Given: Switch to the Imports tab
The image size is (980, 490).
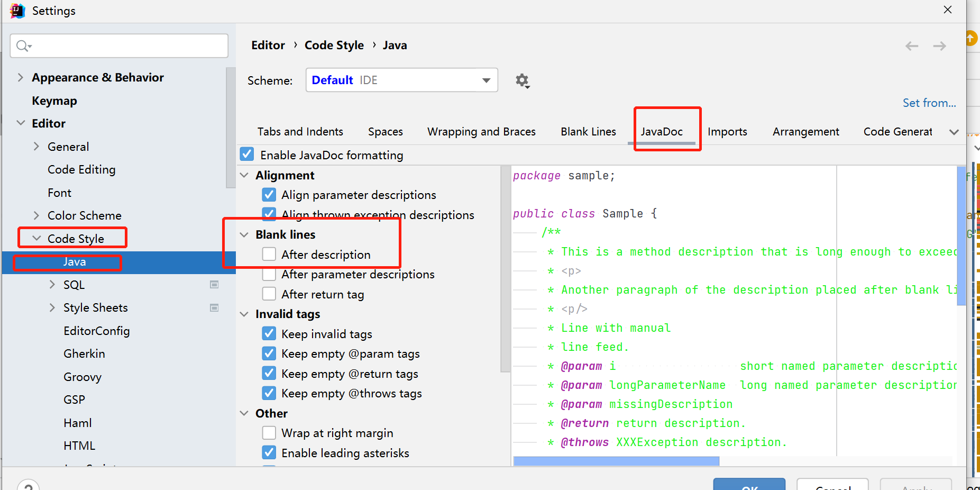Looking at the screenshot, I should tap(727, 131).
